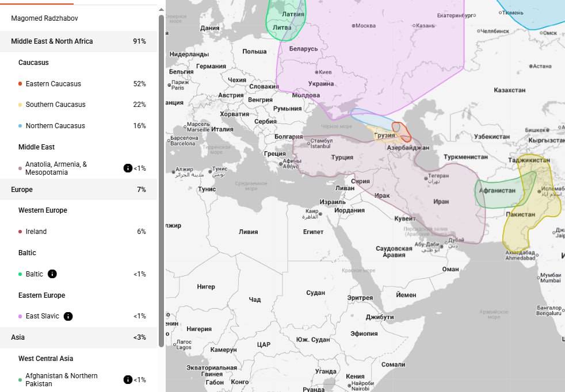The image size is (565, 392).
Task: Select Afghanistan & Northern Pakistan entry
Action: (x=79, y=380)
